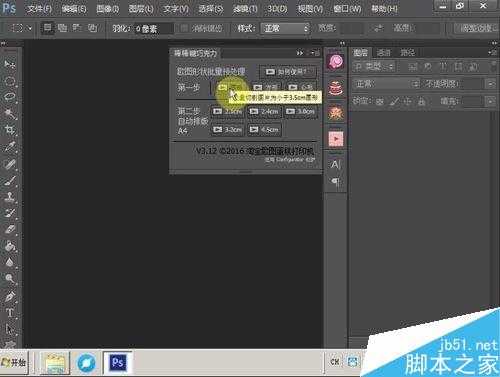
Task: Open the orange starburst plugin panel icon
Action: (336, 113)
